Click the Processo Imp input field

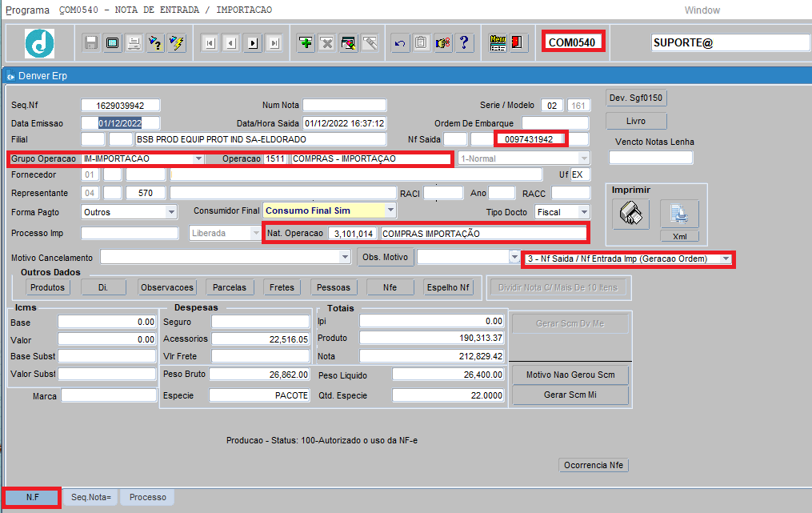(130, 233)
